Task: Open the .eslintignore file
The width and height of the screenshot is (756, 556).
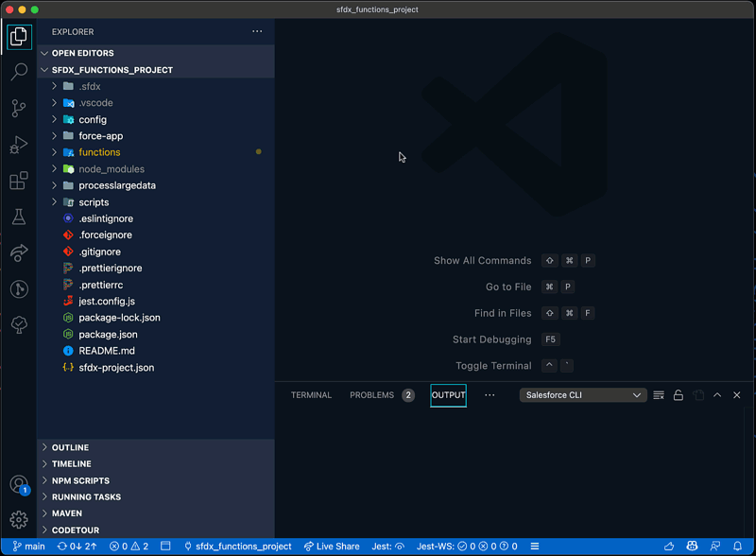Action: coord(156,218)
